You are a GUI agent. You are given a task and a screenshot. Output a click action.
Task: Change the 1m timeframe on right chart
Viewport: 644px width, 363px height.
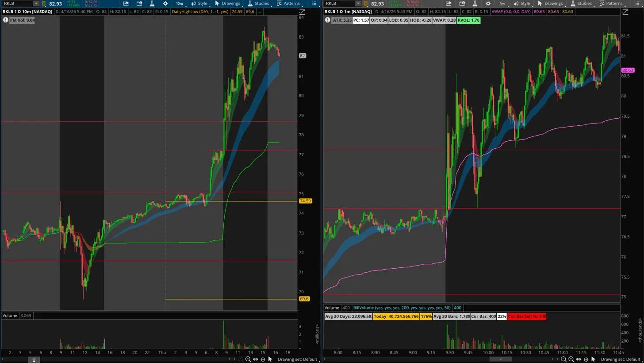click(502, 4)
